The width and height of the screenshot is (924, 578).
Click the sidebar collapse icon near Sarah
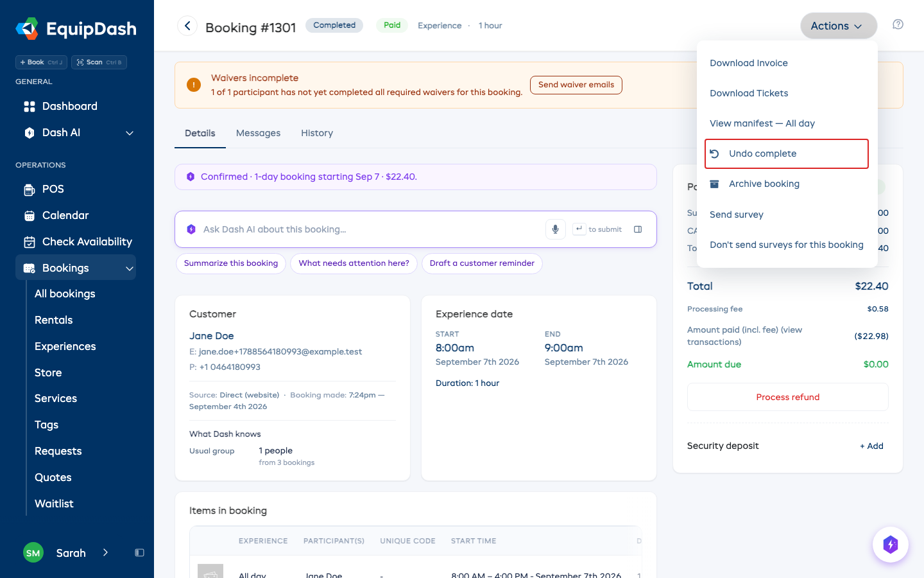[x=139, y=553]
